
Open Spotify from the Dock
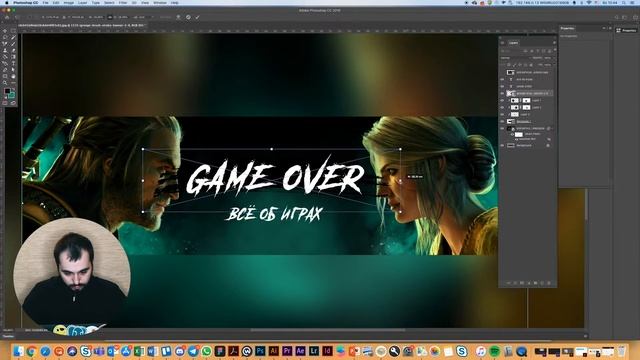[x=494, y=351]
